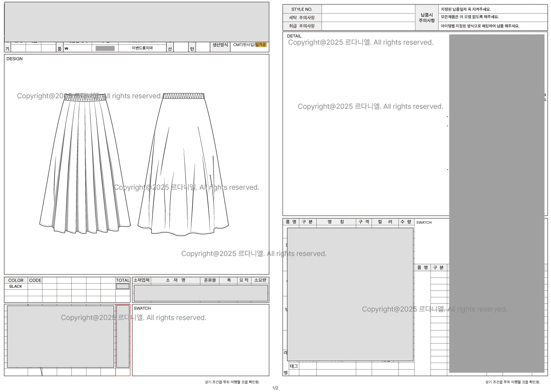Viewport: 551px width, 392px height.
Task: Select the CODE column header
Action: (35, 280)
